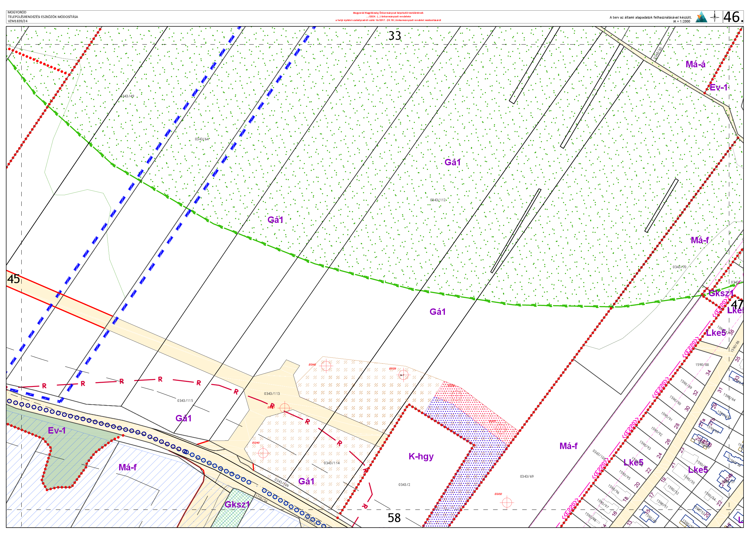Click the EF/29 crosshair marker

403,375
